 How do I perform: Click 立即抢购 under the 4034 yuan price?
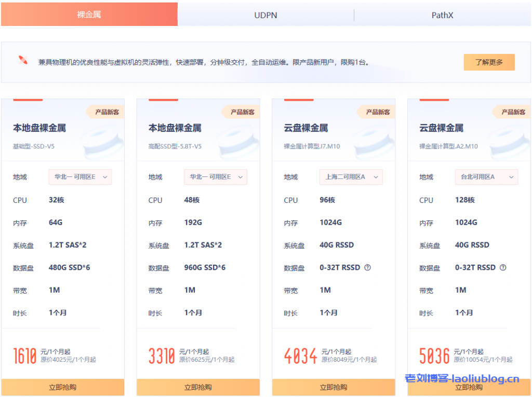(334, 387)
